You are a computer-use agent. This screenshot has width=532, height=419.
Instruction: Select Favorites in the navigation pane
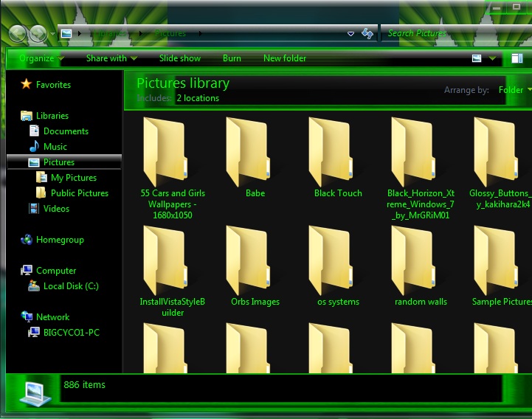point(53,85)
